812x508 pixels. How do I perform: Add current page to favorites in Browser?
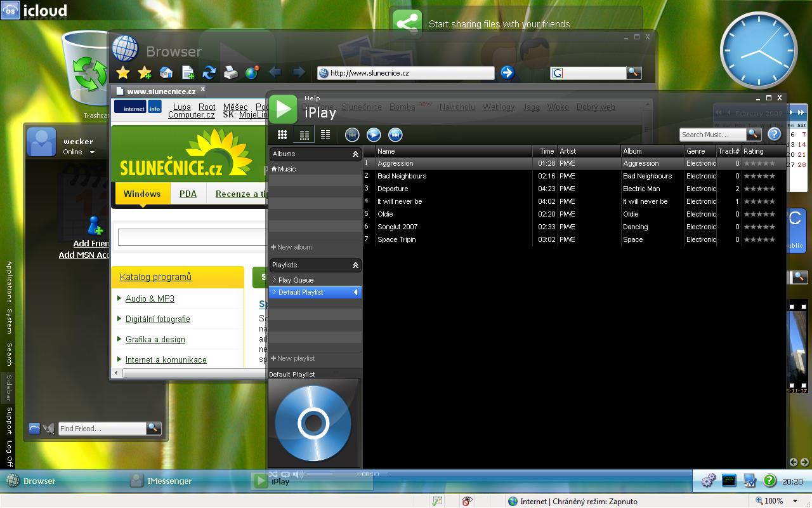(145, 72)
